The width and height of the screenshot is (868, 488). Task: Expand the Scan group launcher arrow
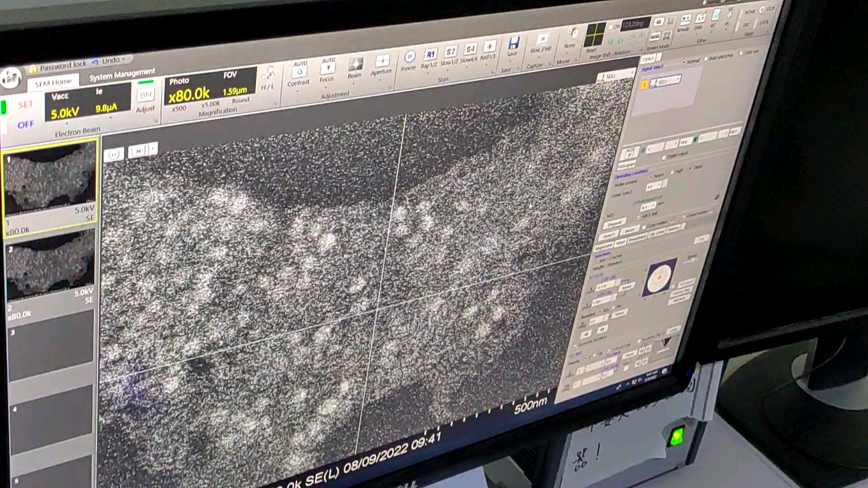coord(493,71)
